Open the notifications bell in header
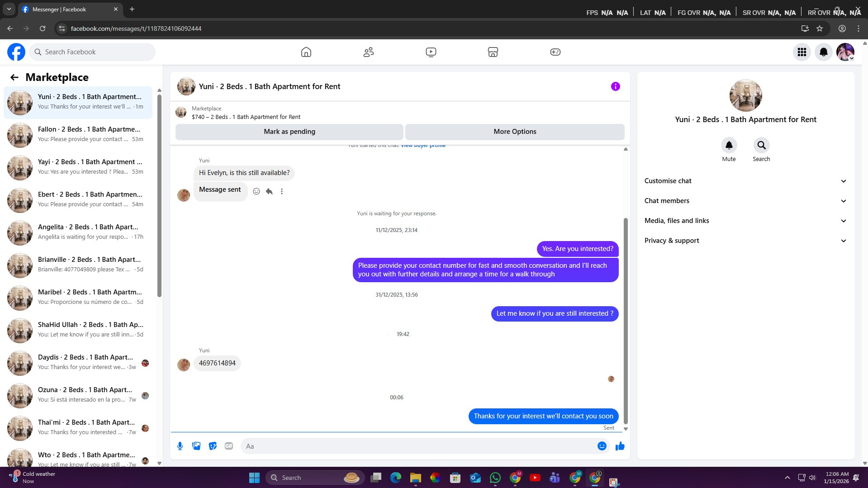Screen dimensions: 868x488 click(x=824, y=52)
